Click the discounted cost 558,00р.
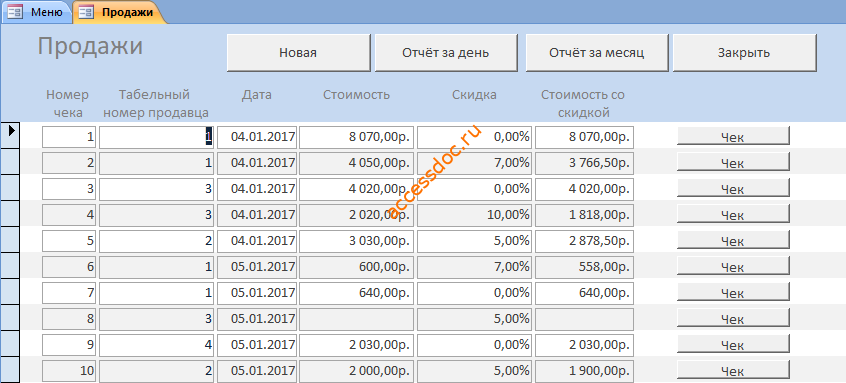 click(x=584, y=266)
